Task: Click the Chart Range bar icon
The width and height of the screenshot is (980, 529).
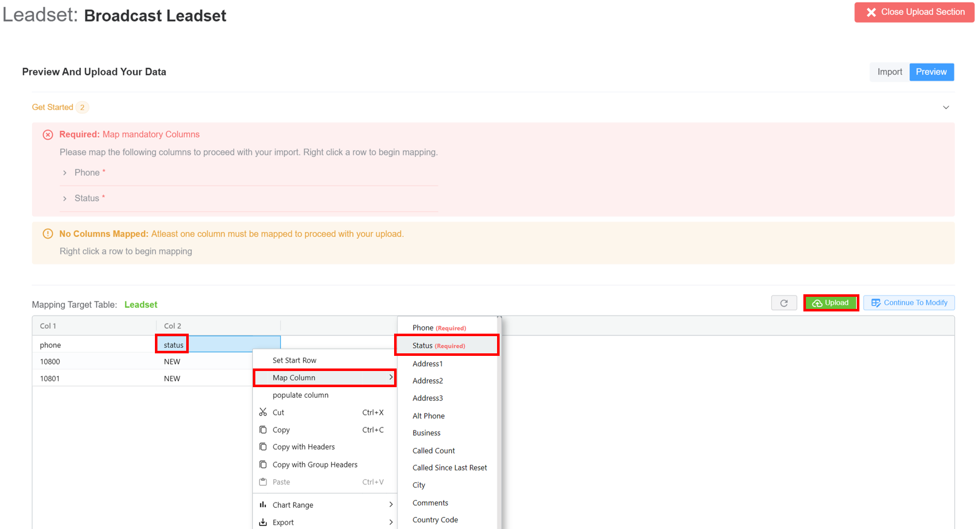Action: coord(263,505)
